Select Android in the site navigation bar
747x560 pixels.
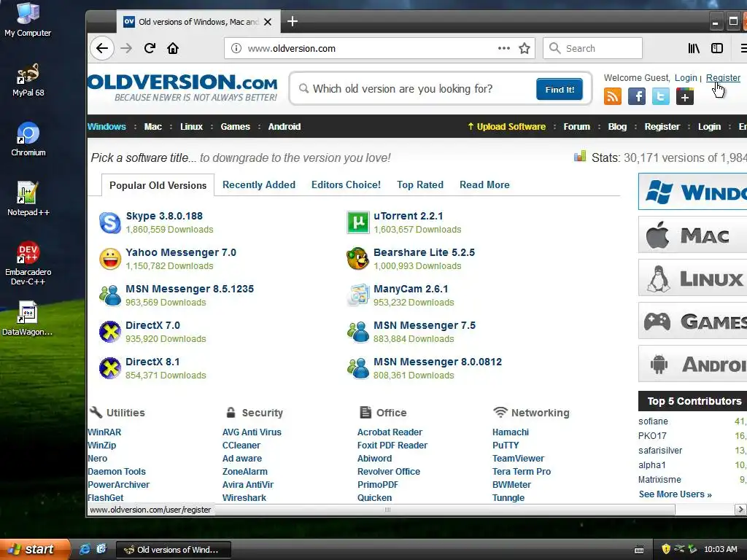tap(285, 127)
